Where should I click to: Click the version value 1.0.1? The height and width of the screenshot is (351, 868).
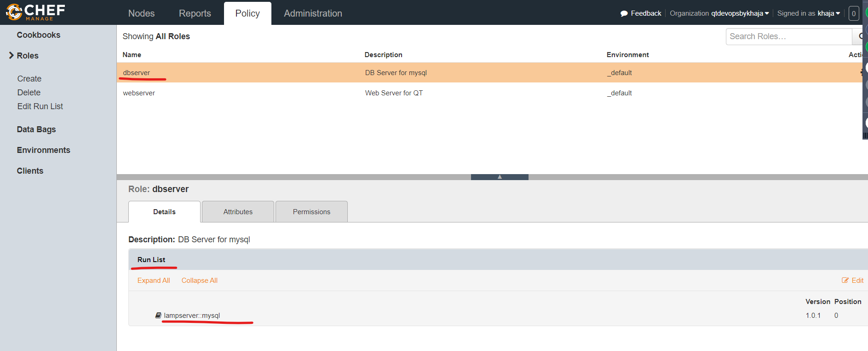tap(813, 316)
